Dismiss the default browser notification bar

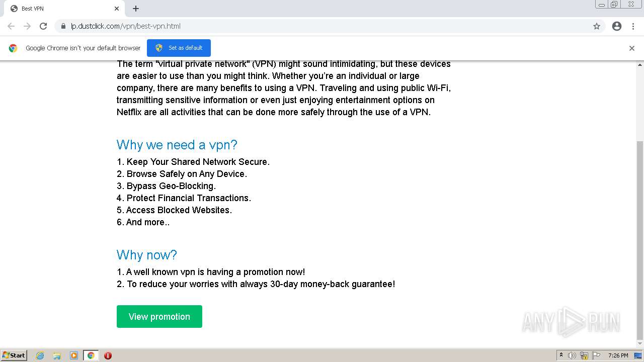pyautogui.click(x=632, y=48)
